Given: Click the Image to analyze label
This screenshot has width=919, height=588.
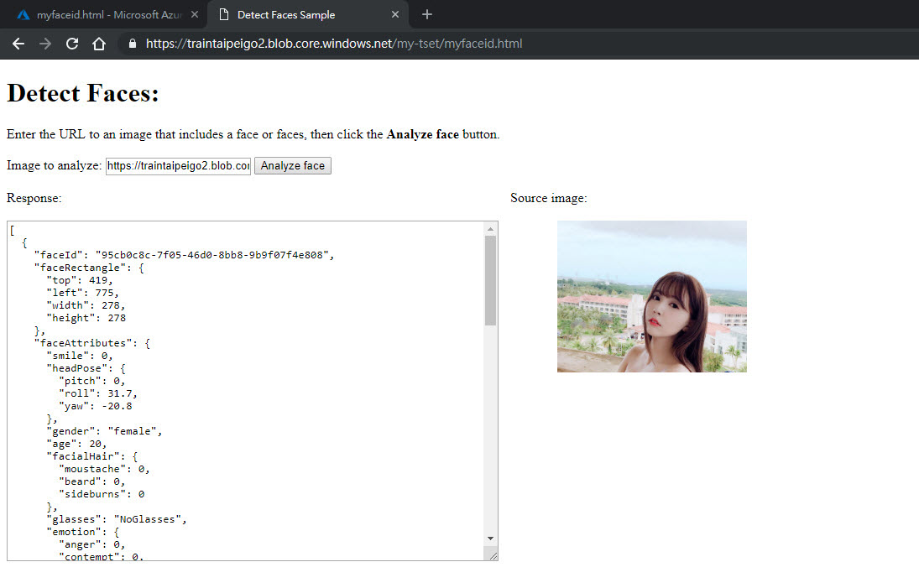Looking at the screenshot, I should coord(54,166).
